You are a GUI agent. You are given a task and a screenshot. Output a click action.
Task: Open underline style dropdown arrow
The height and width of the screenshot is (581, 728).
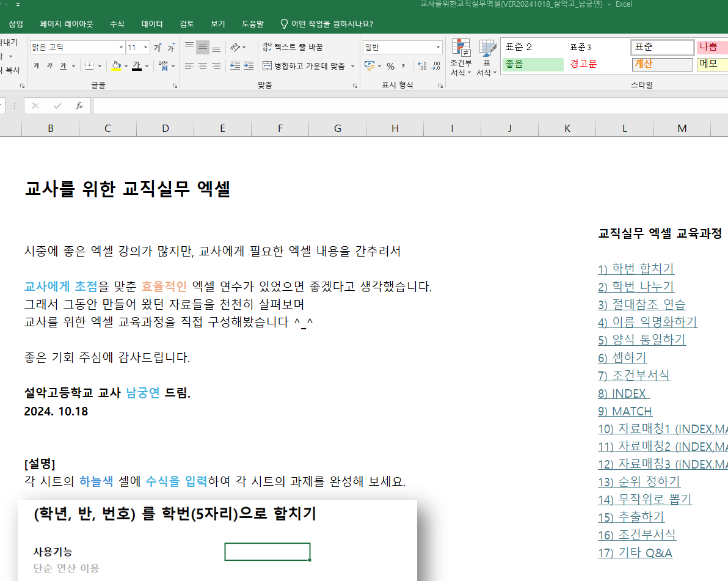click(x=74, y=66)
